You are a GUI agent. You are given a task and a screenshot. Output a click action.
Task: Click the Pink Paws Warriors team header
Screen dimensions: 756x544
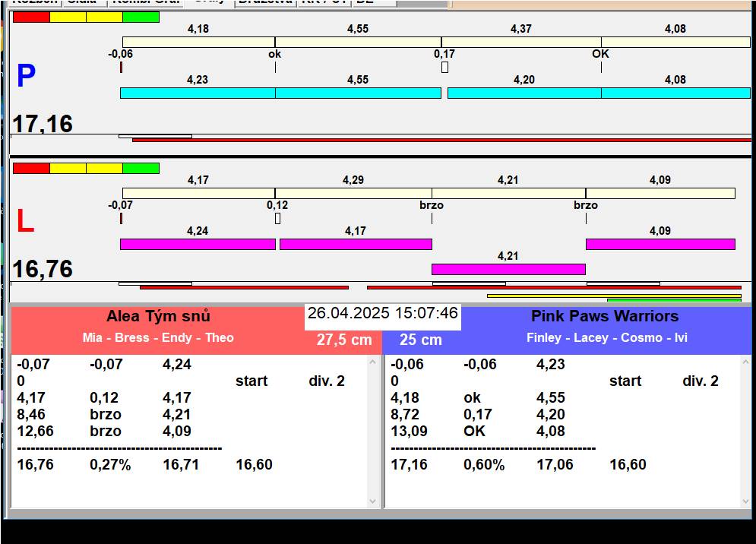[x=604, y=317]
